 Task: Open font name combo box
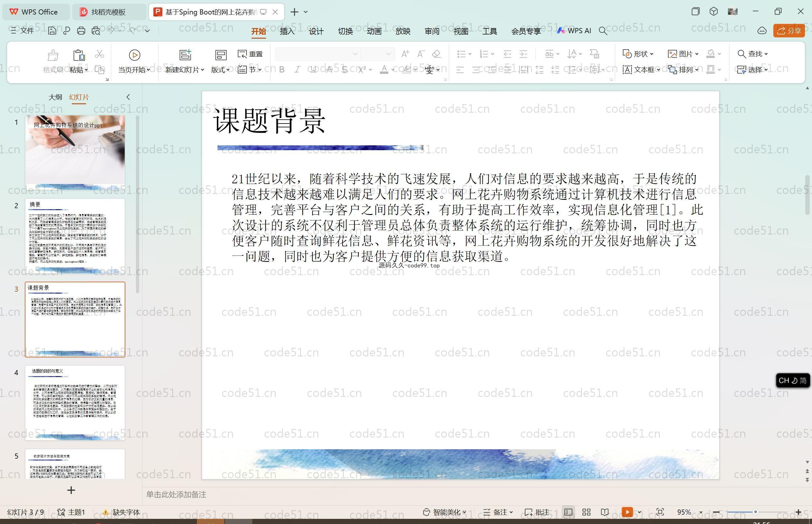[317, 54]
